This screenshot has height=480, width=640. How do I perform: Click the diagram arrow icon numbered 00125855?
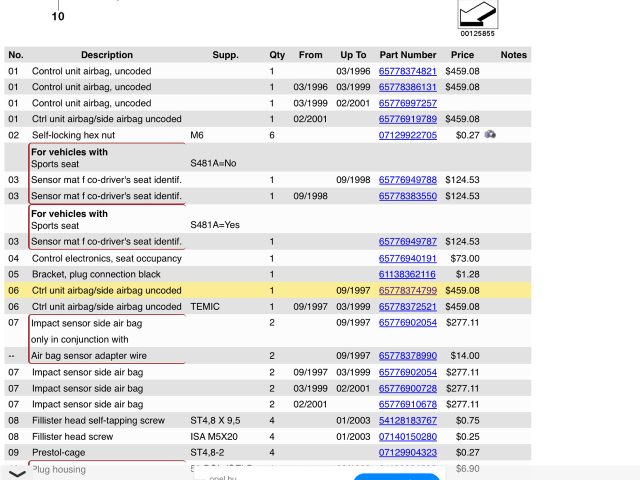pos(477,15)
